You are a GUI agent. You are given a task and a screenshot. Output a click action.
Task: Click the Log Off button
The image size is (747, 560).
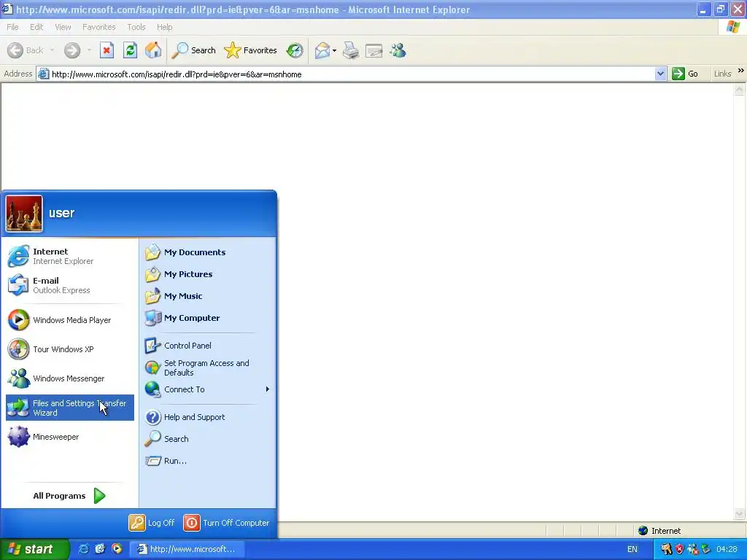[x=152, y=522]
